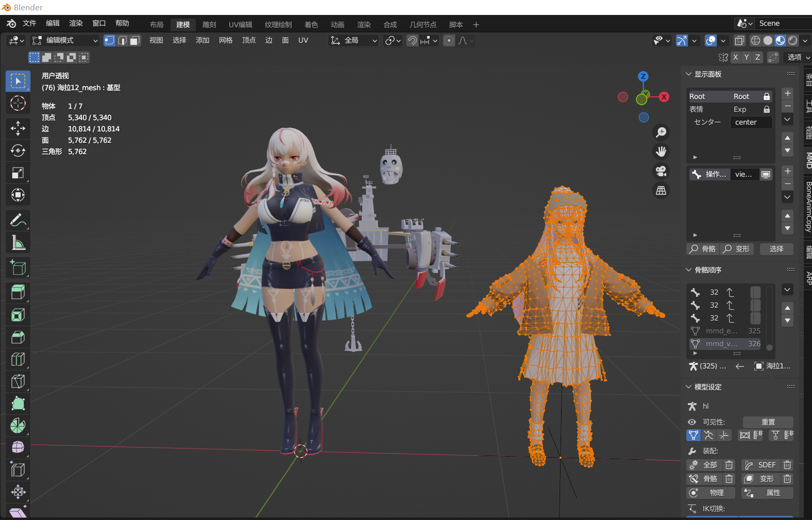This screenshot has height=520, width=812.
Task: Toggle snapping magnet
Action: tap(412, 41)
